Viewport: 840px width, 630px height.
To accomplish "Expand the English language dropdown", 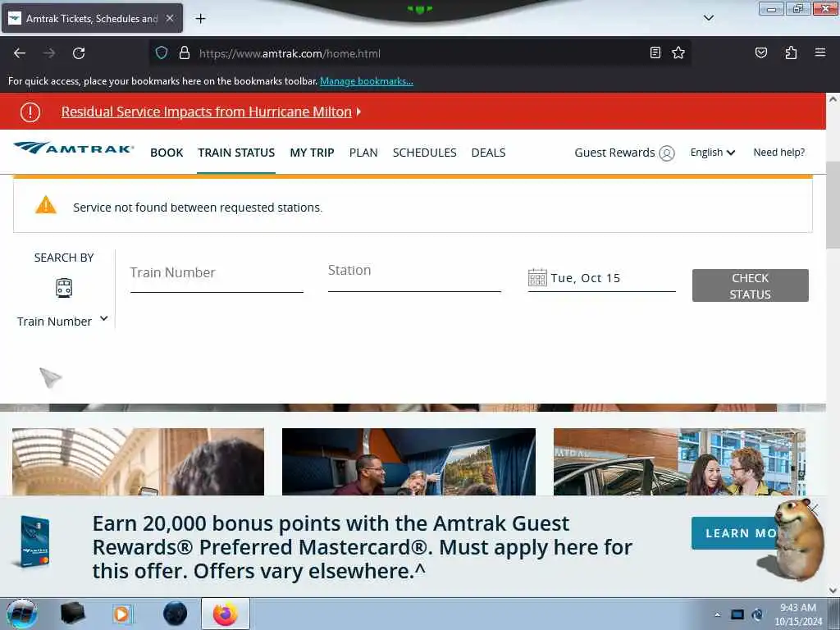I will [x=713, y=153].
